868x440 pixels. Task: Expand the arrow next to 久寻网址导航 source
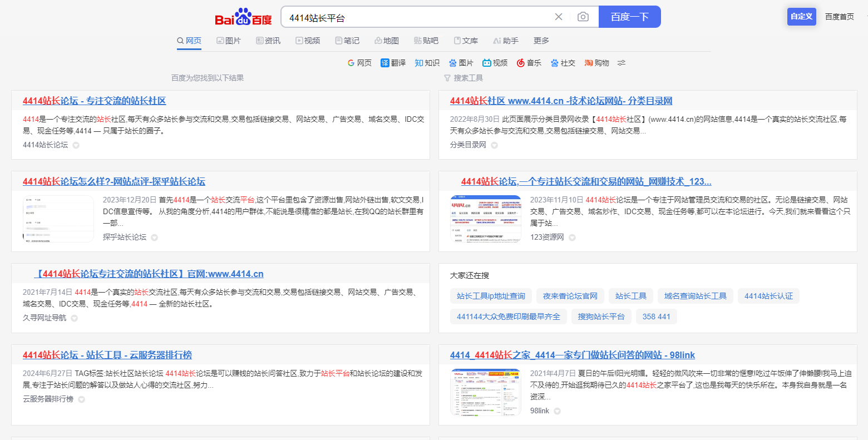[74, 318]
